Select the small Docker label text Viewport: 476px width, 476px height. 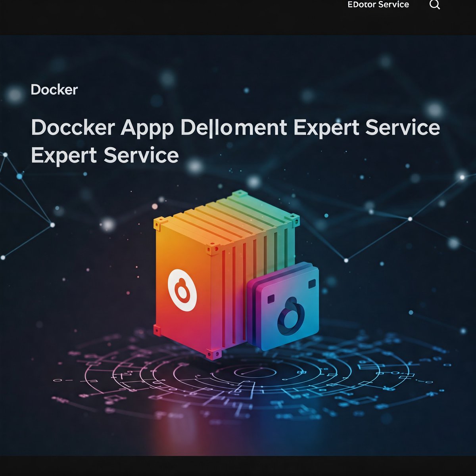point(54,90)
